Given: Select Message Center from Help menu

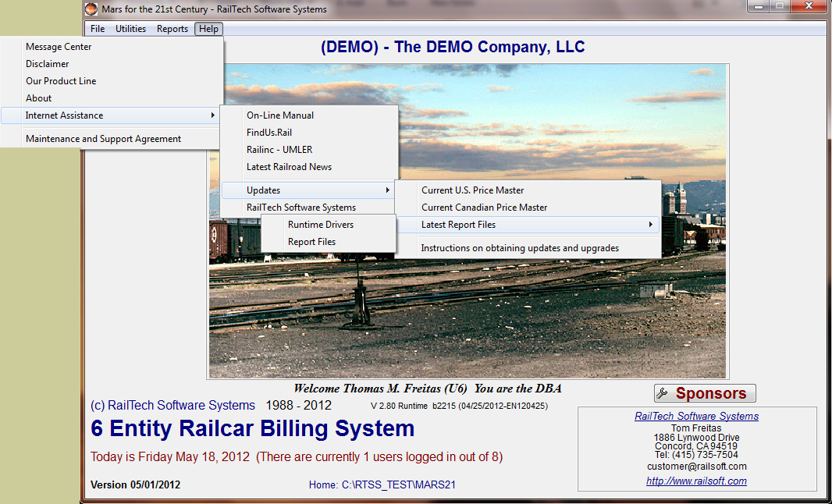Looking at the screenshot, I should click(59, 47).
